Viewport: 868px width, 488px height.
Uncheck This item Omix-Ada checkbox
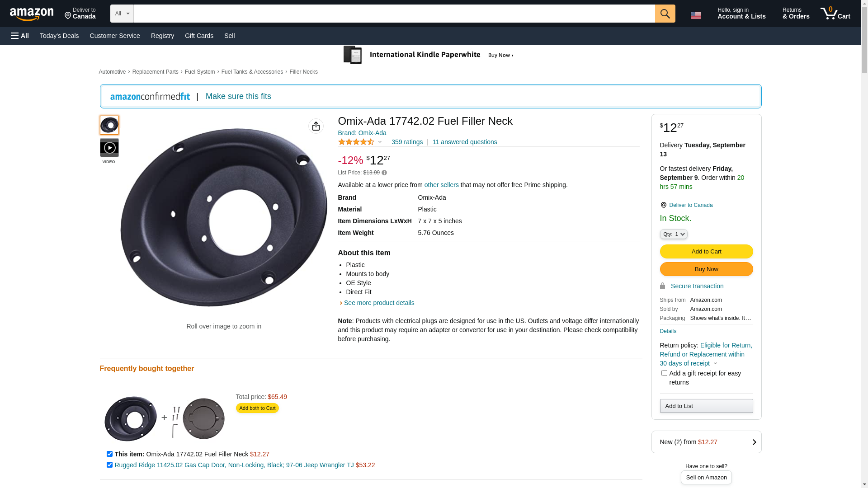tap(109, 454)
